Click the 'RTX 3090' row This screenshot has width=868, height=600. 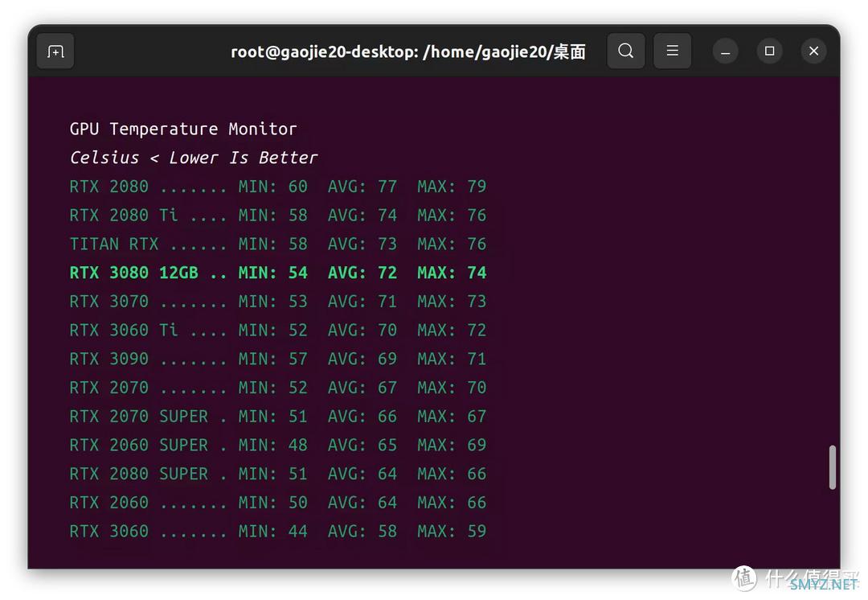pyautogui.click(x=278, y=359)
